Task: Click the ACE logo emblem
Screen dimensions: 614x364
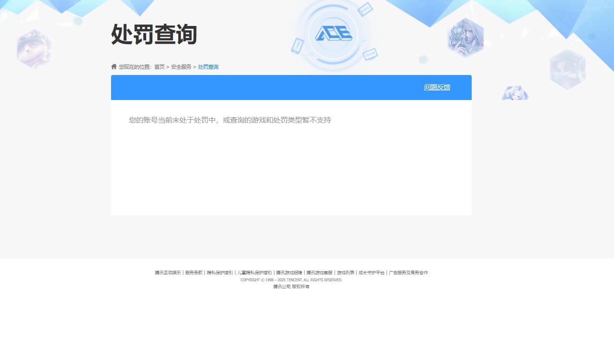Action: (x=333, y=33)
